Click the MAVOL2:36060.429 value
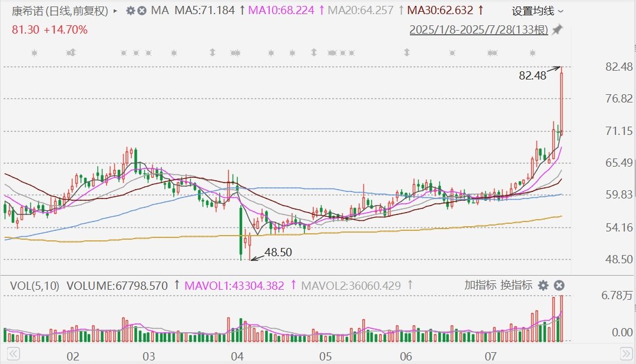The height and width of the screenshot is (364, 636). (351, 286)
